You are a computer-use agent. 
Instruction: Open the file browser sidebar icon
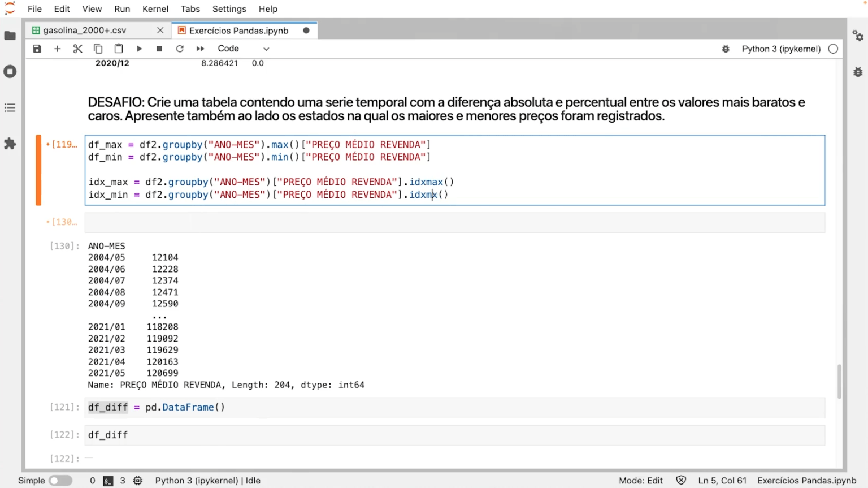10,36
